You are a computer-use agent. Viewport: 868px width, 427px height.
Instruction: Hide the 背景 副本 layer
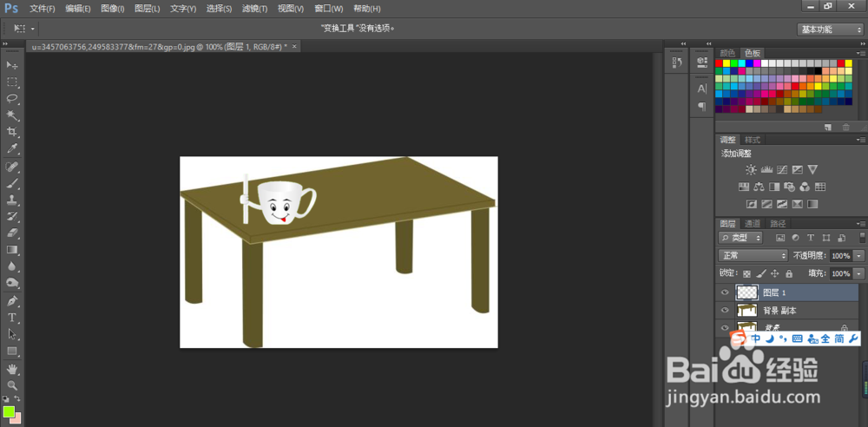coord(725,310)
